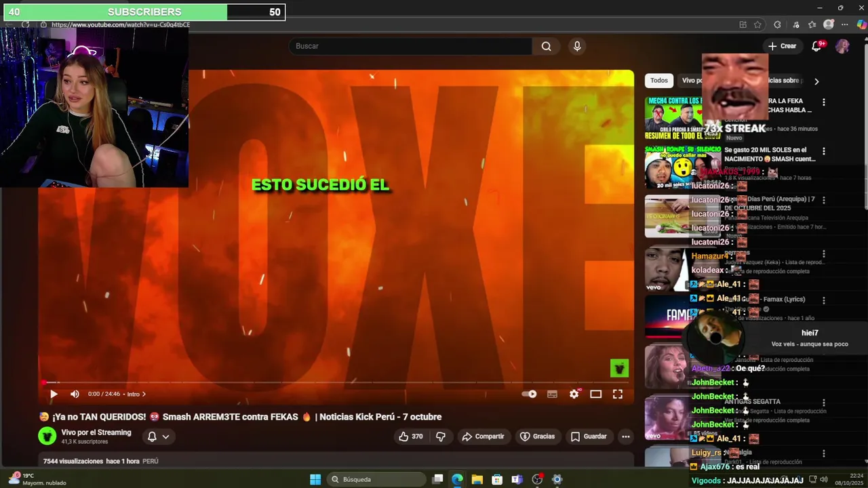The width and height of the screenshot is (868, 488).
Task: Open options for first recommended video
Action: coord(823,102)
